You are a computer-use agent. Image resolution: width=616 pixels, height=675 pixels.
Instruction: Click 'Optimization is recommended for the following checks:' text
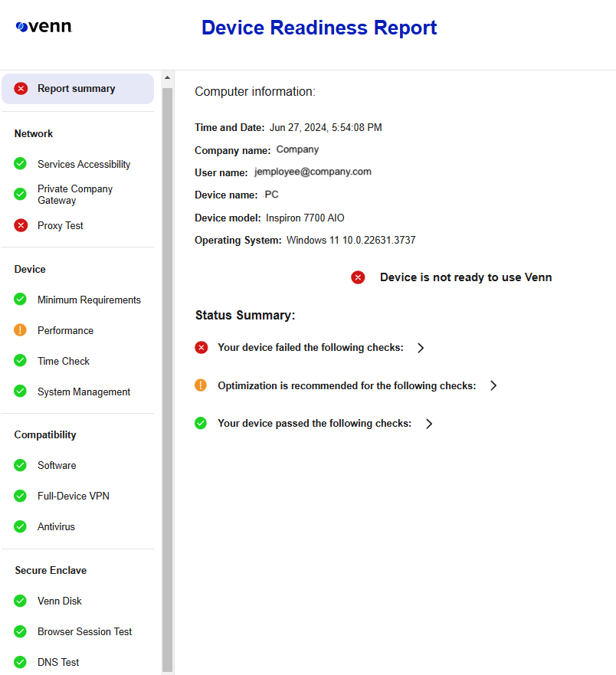tap(347, 385)
